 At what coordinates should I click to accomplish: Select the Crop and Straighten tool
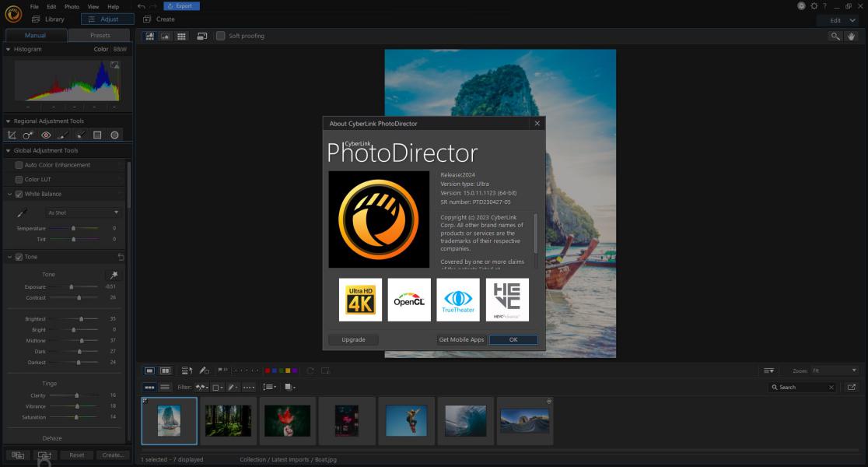click(12, 135)
